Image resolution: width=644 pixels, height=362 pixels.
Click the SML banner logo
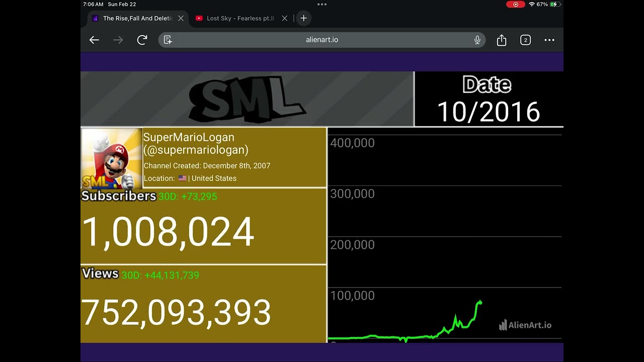coord(247,99)
